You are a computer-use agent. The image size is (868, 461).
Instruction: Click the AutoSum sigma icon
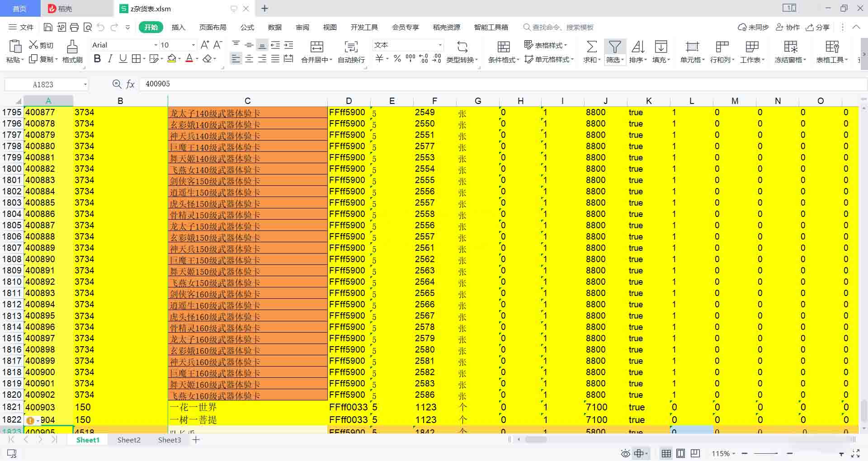(591, 47)
